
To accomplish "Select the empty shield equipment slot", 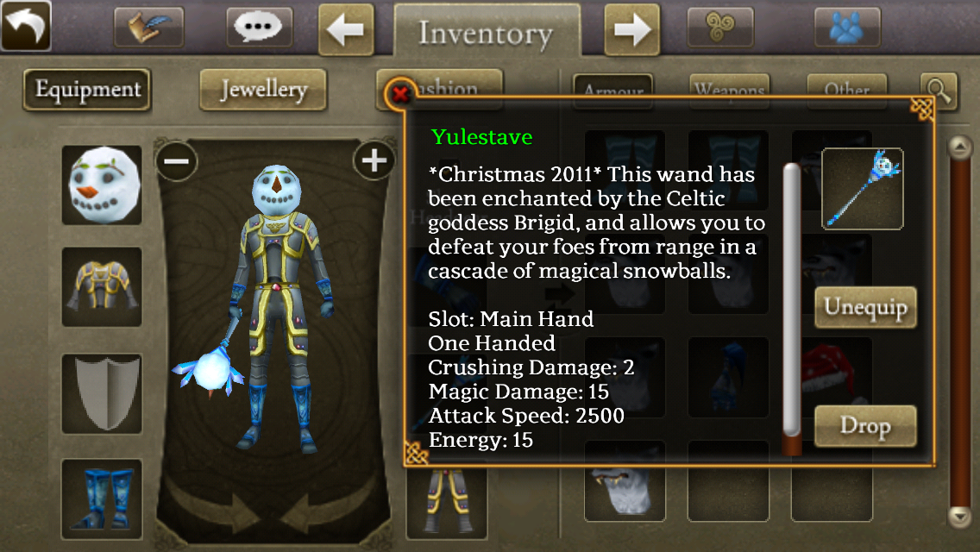I will [102, 394].
